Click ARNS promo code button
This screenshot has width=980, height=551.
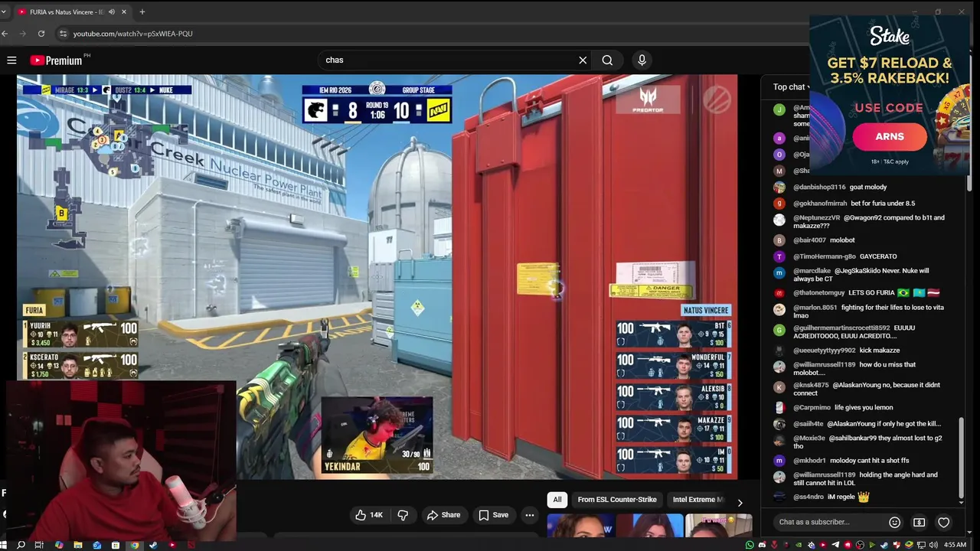890,136
